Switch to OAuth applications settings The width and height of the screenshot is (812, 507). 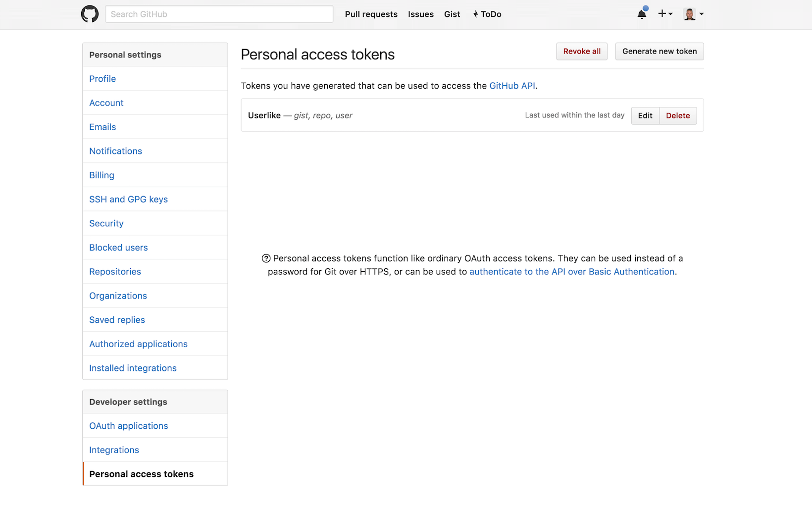point(128,426)
